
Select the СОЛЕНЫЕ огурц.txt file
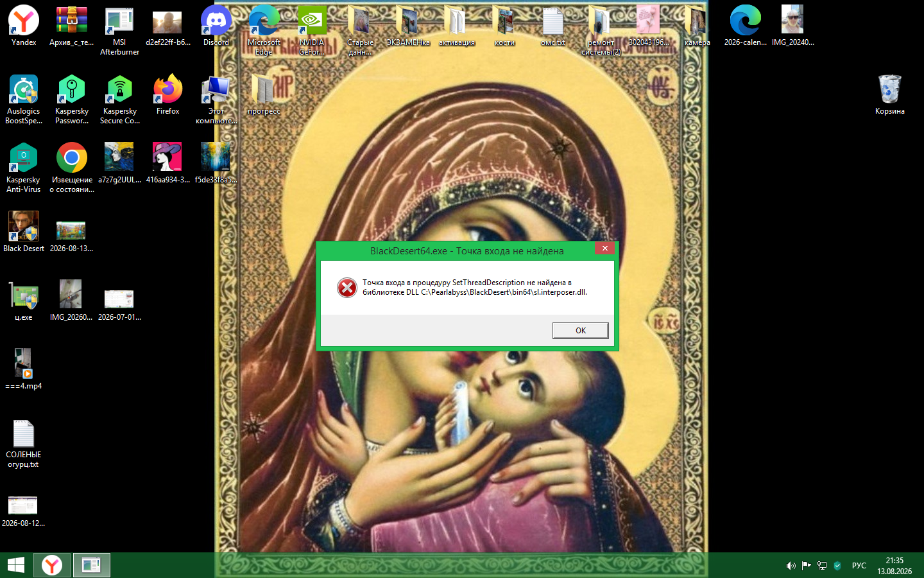pyautogui.click(x=24, y=443)
